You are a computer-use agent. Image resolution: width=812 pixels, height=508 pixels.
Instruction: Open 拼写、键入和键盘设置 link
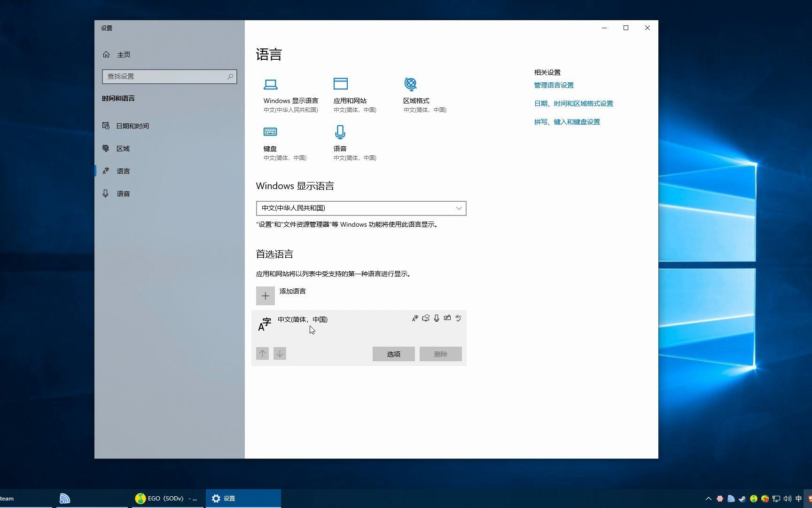[x=567, y=122]
